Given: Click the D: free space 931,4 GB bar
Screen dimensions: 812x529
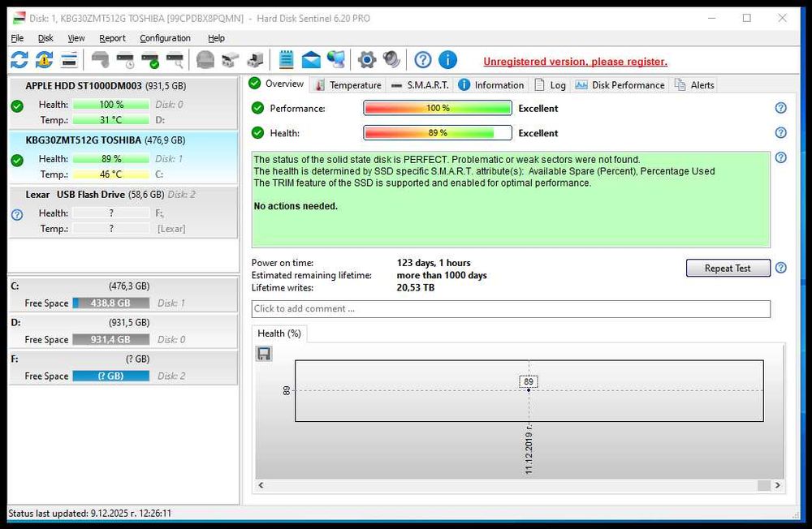Looking at the screenshot, I should [x=110, y=339].
